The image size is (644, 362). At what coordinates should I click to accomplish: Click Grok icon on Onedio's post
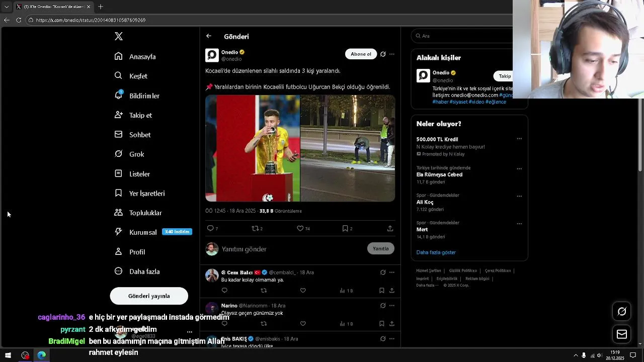pyautogui.click(x=383, y=54)
